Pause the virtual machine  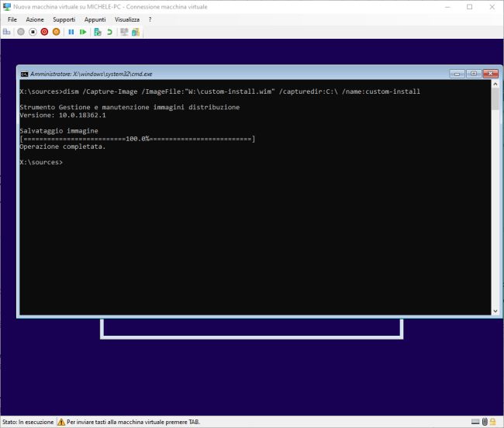(71, 32)
